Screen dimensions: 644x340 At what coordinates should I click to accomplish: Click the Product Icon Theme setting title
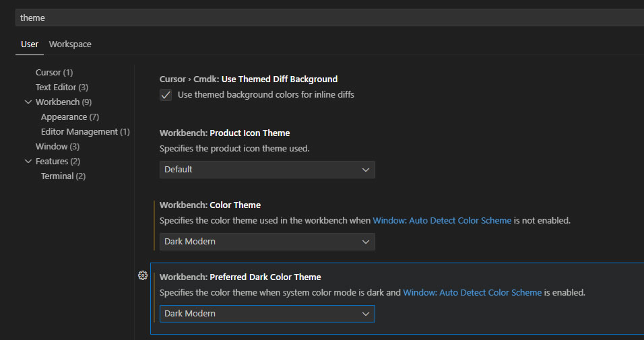[224, 133]
